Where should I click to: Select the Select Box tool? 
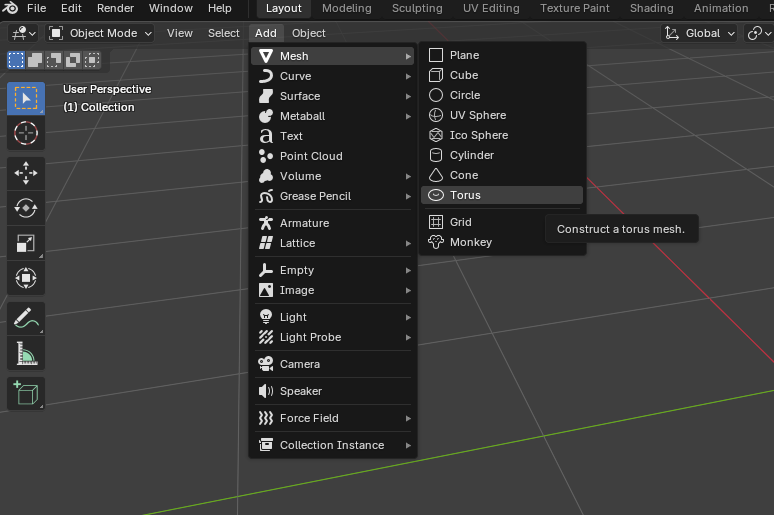point(26,98)
